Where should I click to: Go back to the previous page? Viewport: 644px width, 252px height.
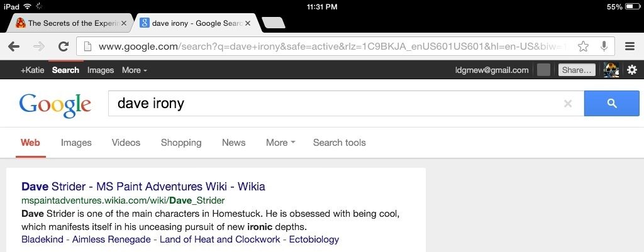tap(14, 46)
